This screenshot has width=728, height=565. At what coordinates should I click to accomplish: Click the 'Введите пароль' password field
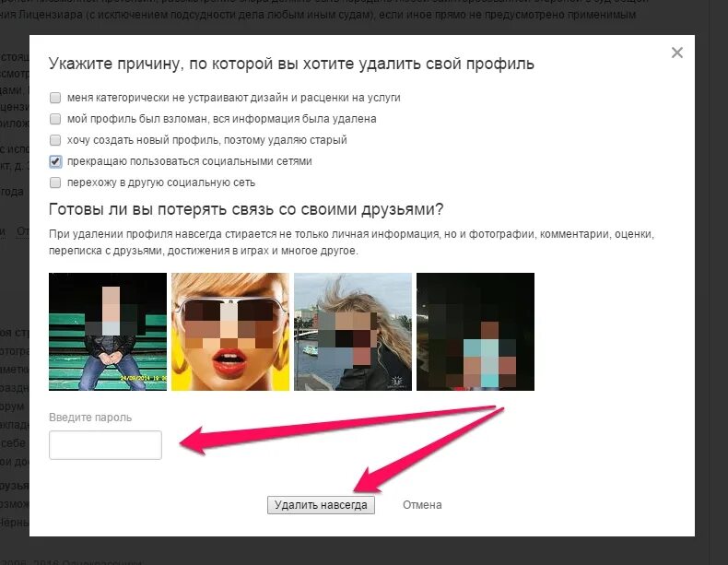(105, 445)
